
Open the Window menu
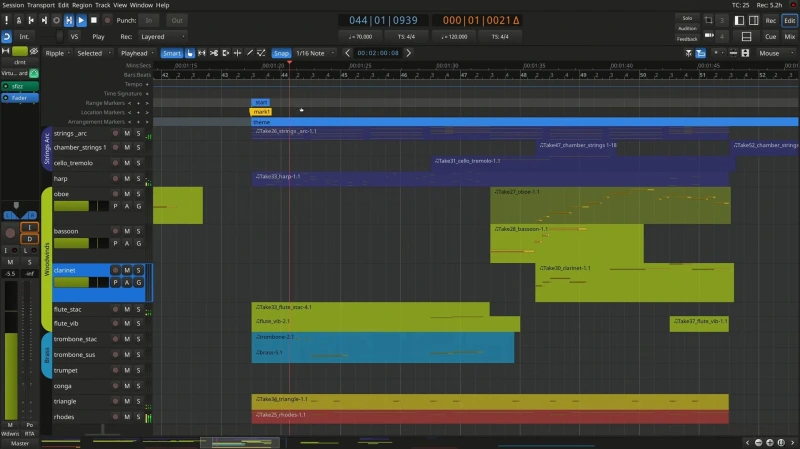(141, 5)
